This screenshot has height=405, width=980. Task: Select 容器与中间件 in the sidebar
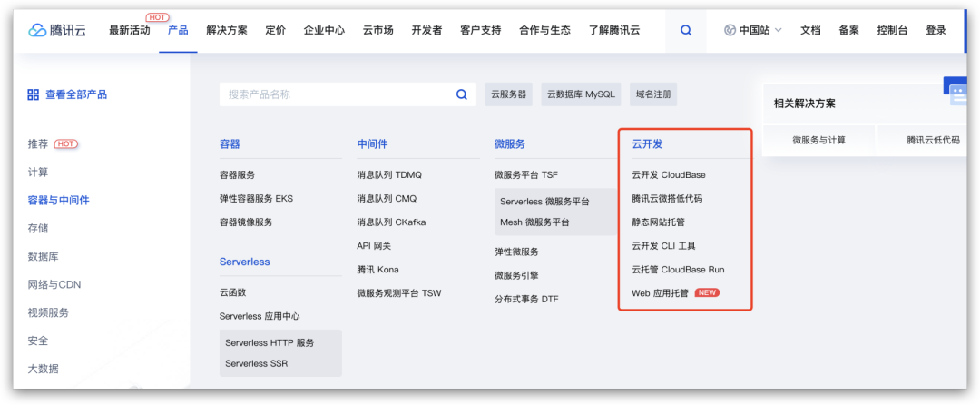pyautogui.click(x=59, y=200)
